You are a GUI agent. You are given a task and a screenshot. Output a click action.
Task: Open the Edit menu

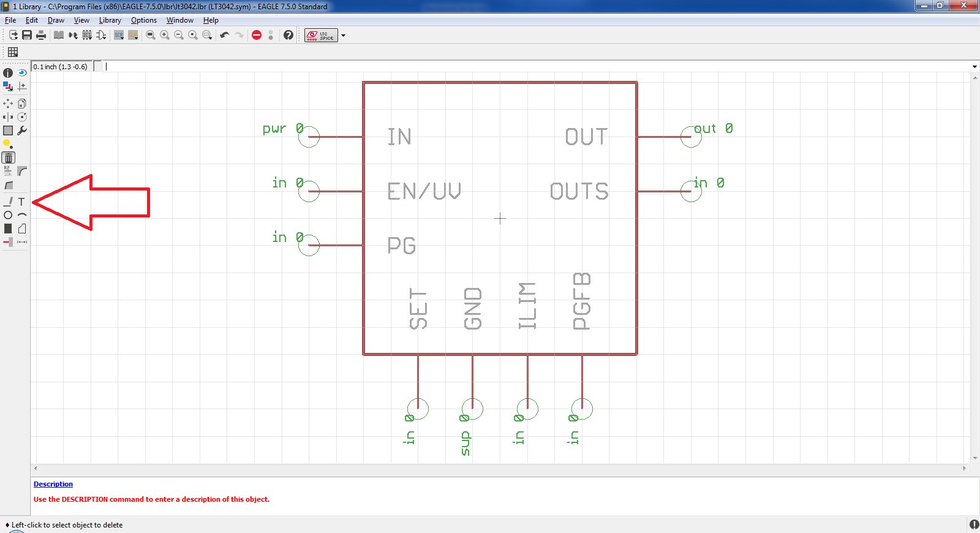32,20
